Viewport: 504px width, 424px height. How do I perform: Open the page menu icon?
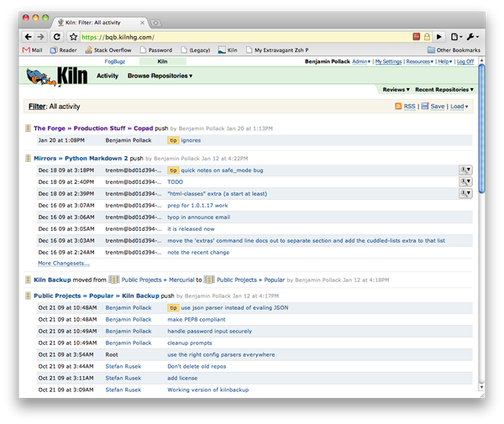tap(456, 37)
